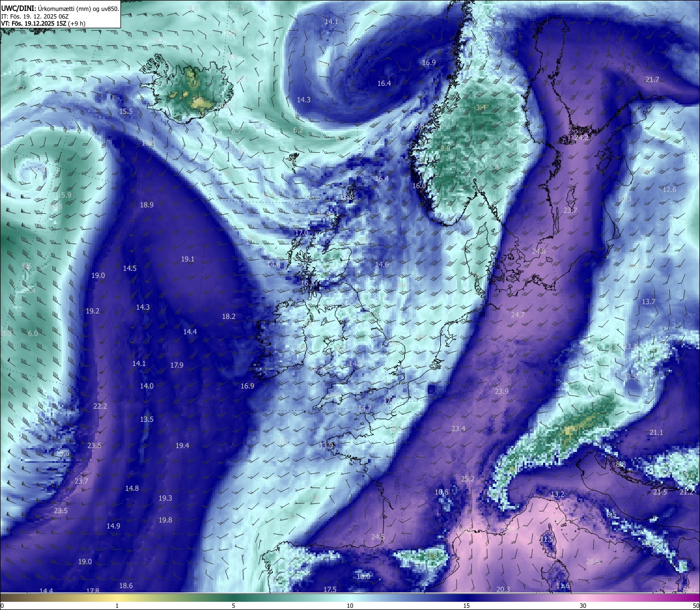Click the 15 label on the color scale

(466, 606)
